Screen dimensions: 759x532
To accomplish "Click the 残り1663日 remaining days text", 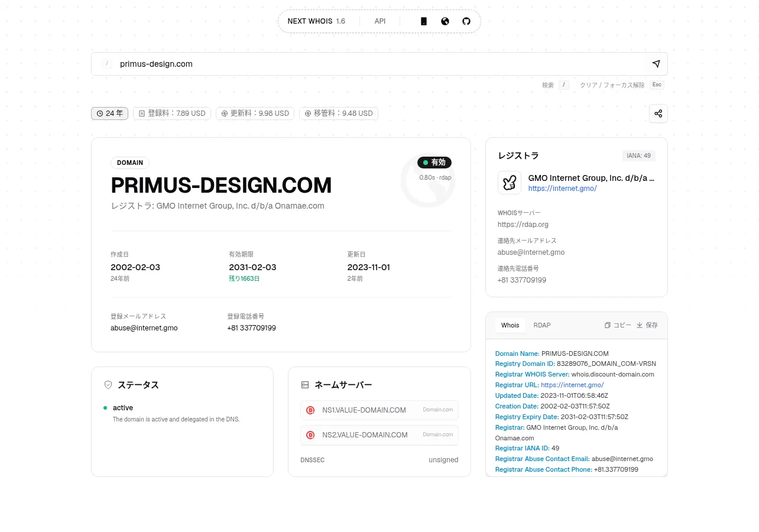I will 244,278.
